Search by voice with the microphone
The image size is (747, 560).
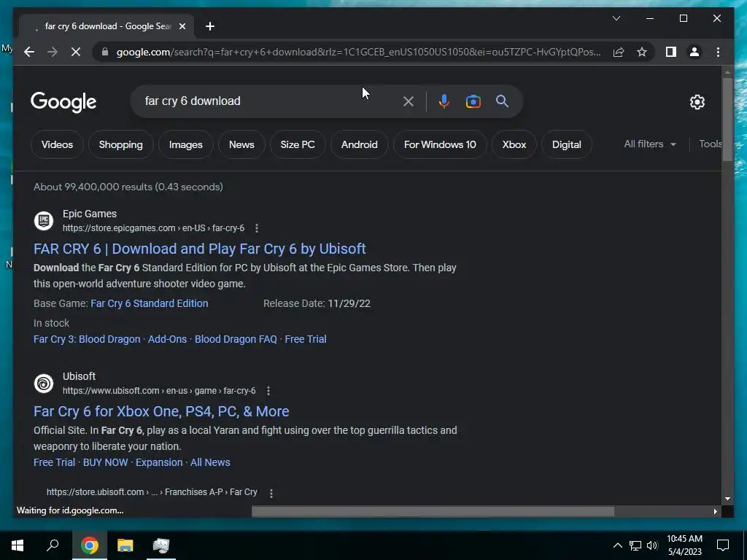pyautogui.click(x=444, y=101)
